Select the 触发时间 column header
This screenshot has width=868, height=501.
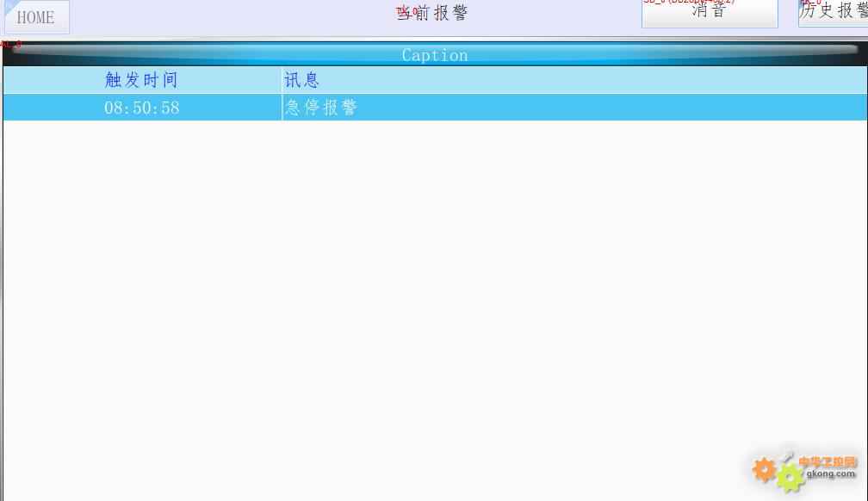pyautogui.click(x=141, y=80)
